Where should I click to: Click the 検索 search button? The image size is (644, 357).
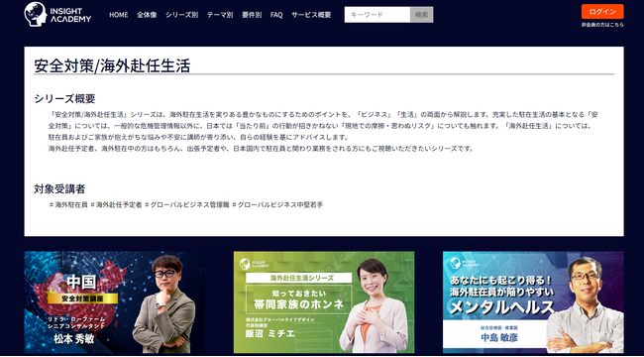pyautogui.click(x=421, y=15)
